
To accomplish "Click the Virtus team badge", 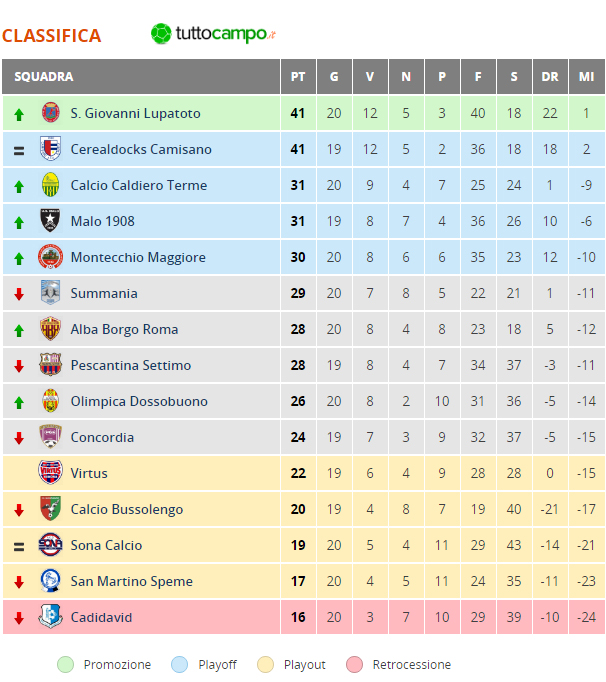I will click(50, 472).
